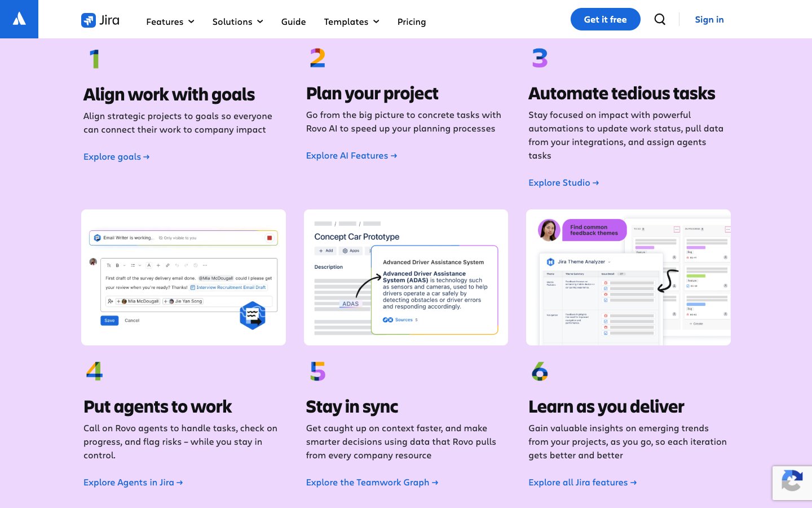The height and width of the screenshot is (508, 812).
Task: Click the Jira logo in header
Action: 100,20
